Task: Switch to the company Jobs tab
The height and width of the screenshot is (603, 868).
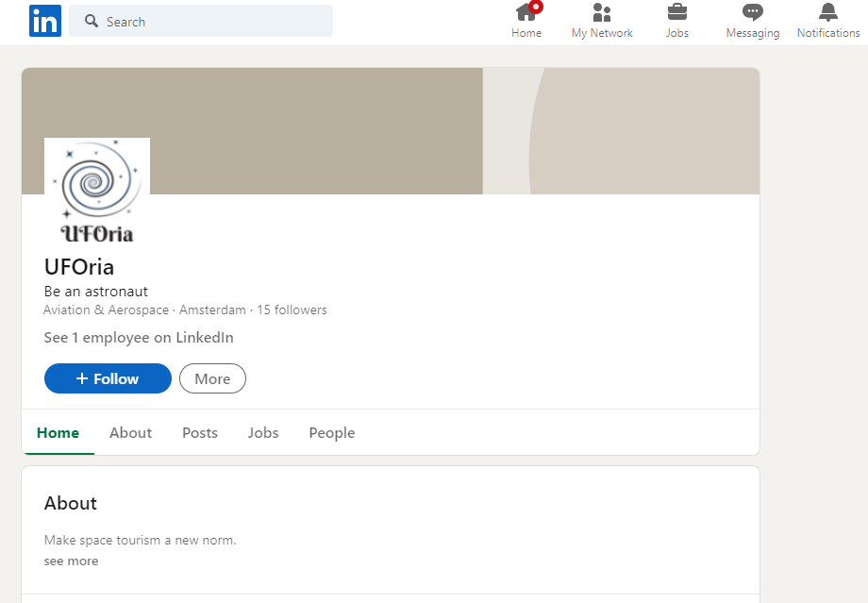Action: (263, 433)
